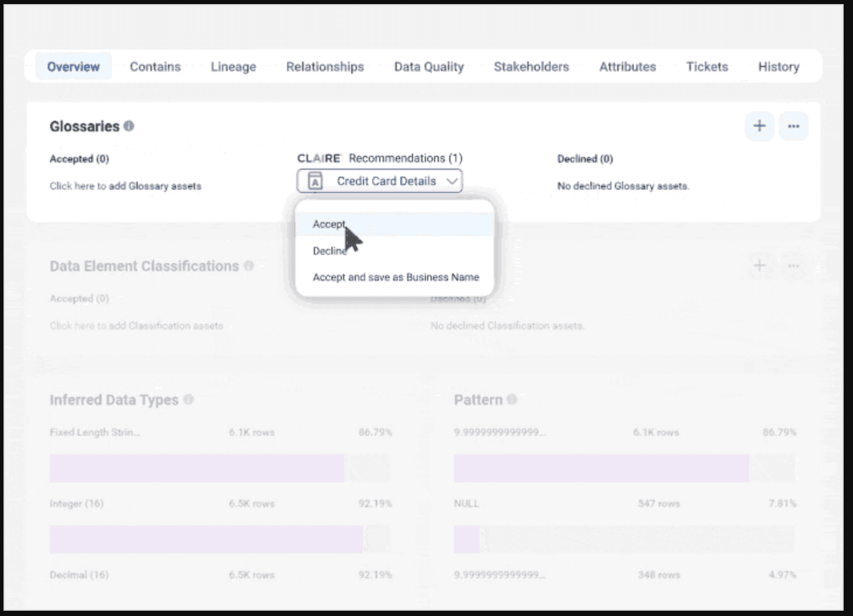The width and height of the screenshot is (853, 616).
Task: Open the Data Quality tab
Action: [x=429, y=66]
